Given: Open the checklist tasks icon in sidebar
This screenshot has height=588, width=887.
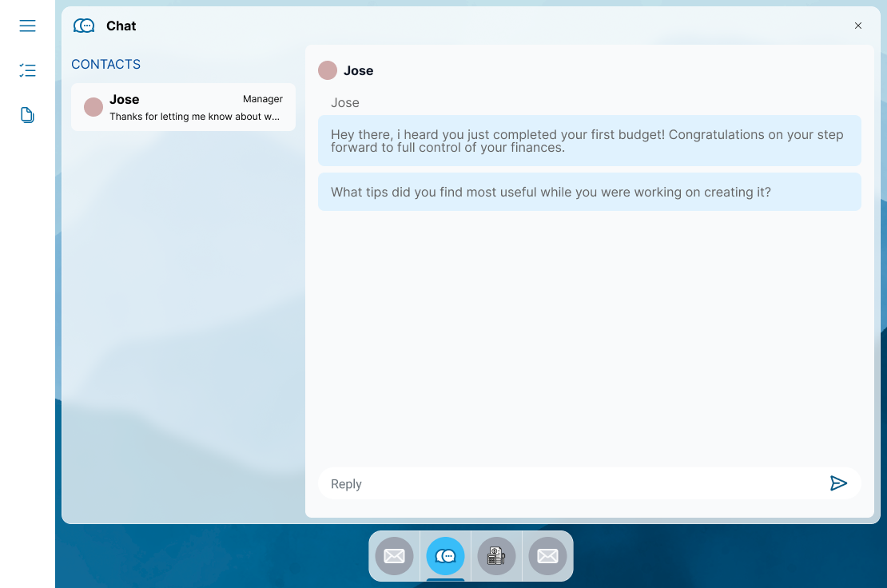Looking at the screenshot, I should point(27,70).
